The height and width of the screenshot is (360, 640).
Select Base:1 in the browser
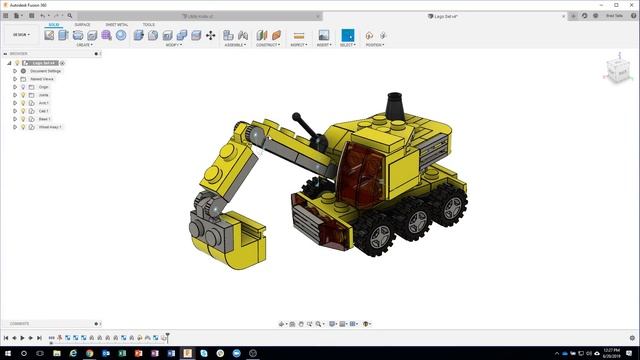[x=44, y=119]
